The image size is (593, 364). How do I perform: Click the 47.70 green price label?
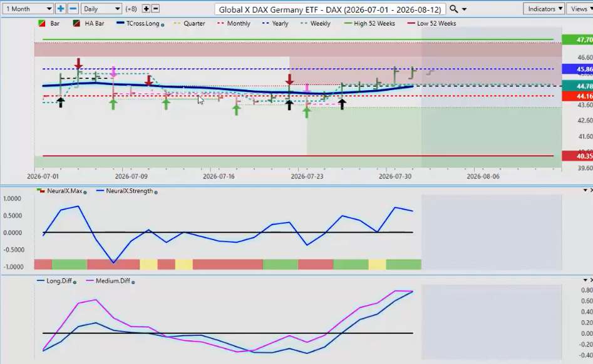click(x=577, y=39)
